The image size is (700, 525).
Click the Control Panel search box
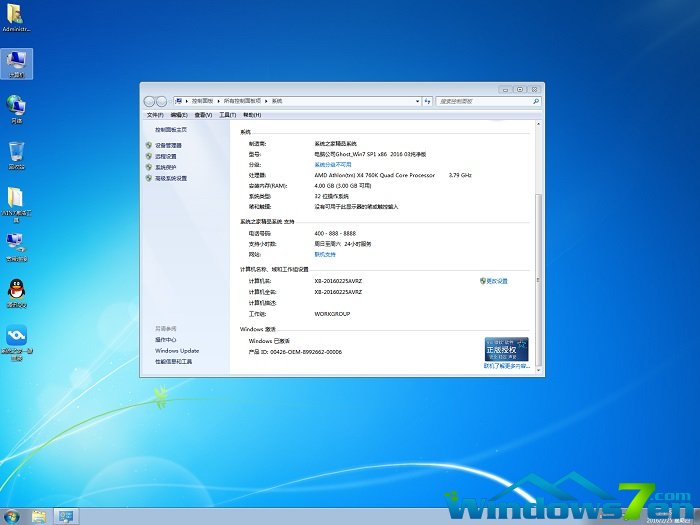click(485, 101)
